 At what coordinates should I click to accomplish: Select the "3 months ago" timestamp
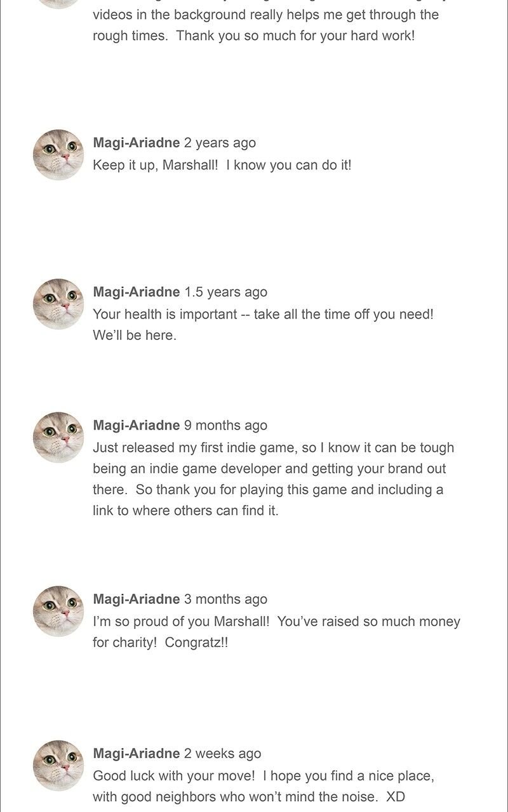coord(226,599)
